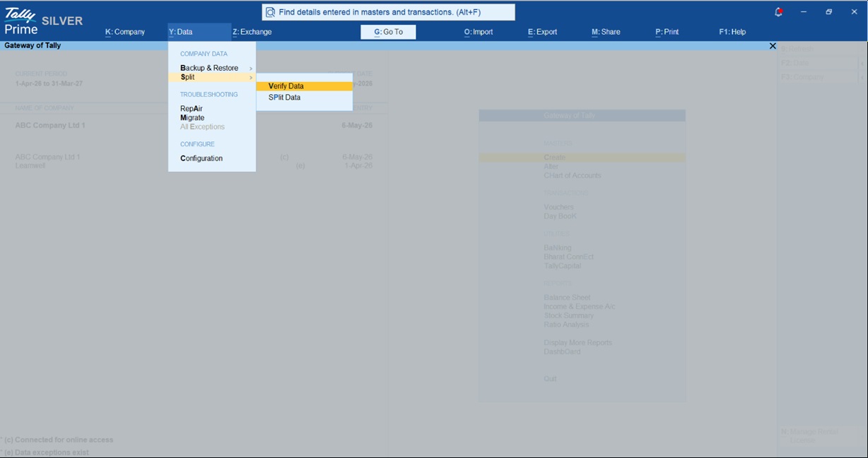Open Ratio Analysis report
This screenshot has width=868, height=458.
[x=565, y=324]
